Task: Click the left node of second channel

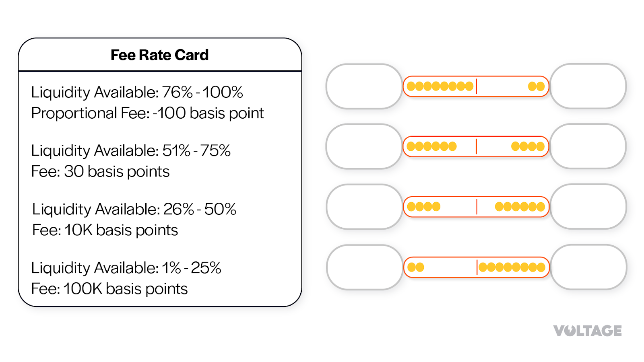Action: pos(364,146)
